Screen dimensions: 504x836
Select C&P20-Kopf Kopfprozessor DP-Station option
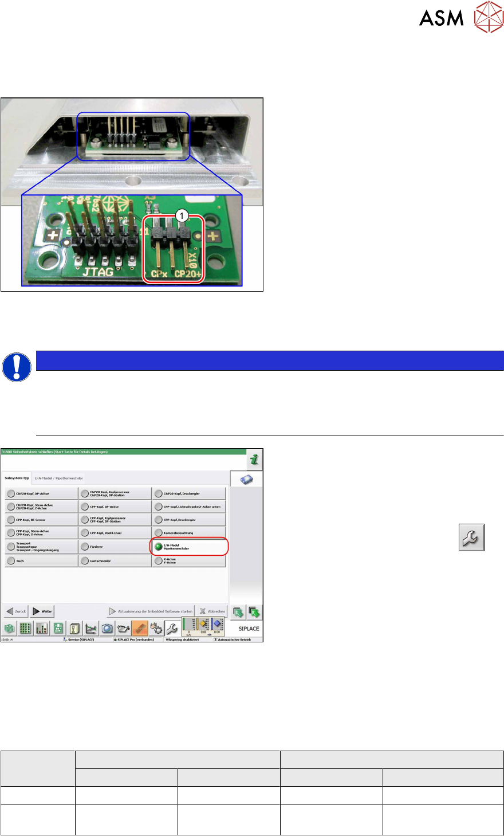click(115, 493)
